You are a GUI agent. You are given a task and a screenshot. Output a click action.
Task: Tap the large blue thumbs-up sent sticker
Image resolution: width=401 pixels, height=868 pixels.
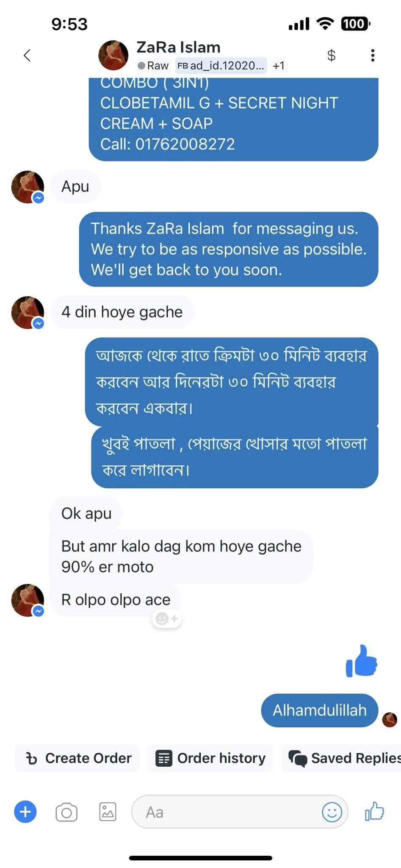click(362, 661)
